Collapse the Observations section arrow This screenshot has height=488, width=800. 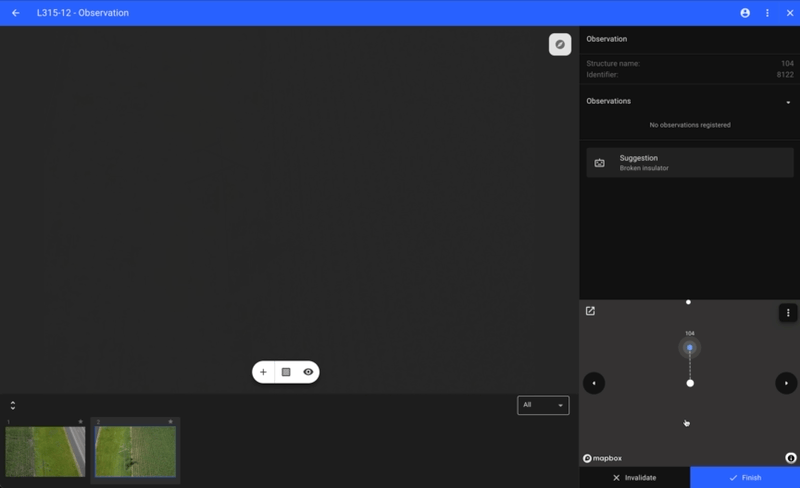click(x=788, y=102)
